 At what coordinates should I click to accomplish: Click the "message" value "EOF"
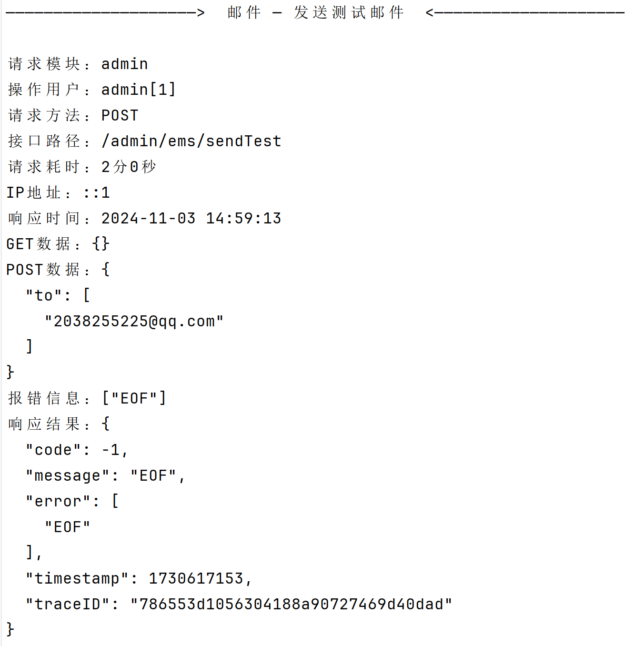click(153, 475)
